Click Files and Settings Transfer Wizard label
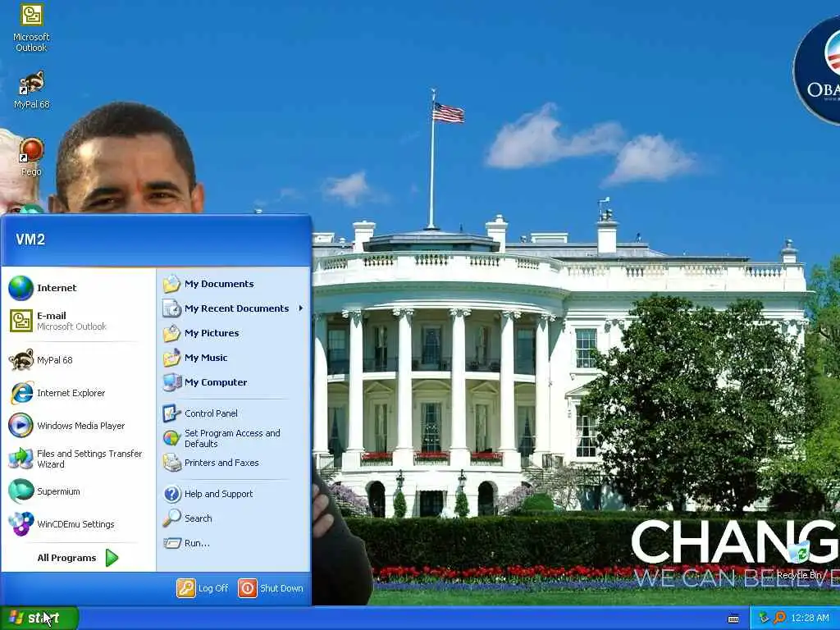The height and width of the screenshot is (630, 840). coord(89,459)
